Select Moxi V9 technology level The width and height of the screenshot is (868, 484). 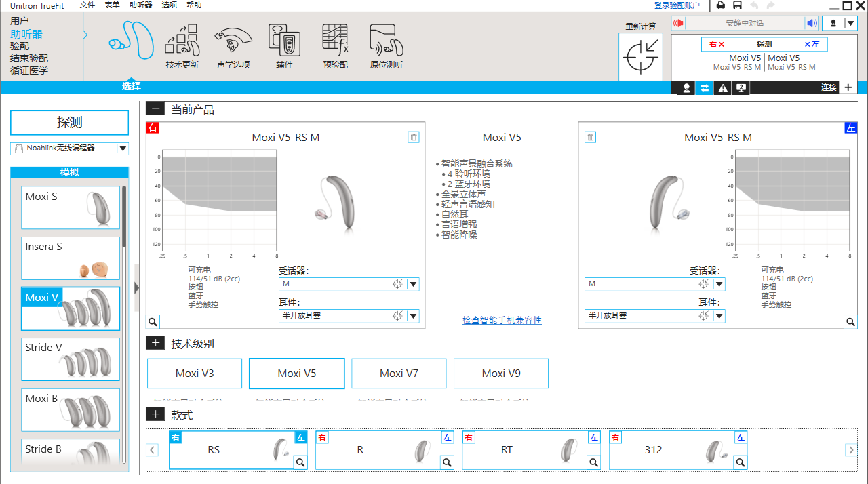(501, 374)
